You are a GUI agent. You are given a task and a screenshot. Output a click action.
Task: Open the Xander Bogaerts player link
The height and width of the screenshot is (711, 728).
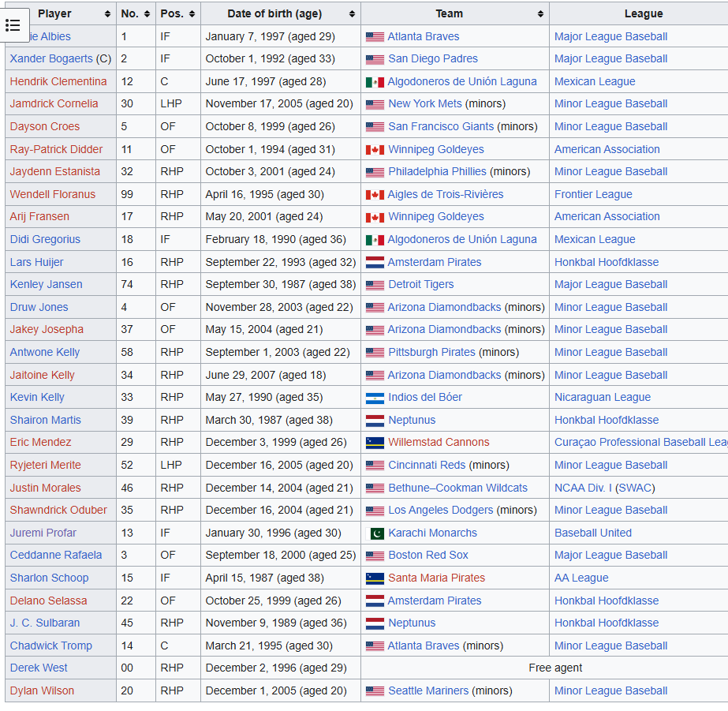51,59
